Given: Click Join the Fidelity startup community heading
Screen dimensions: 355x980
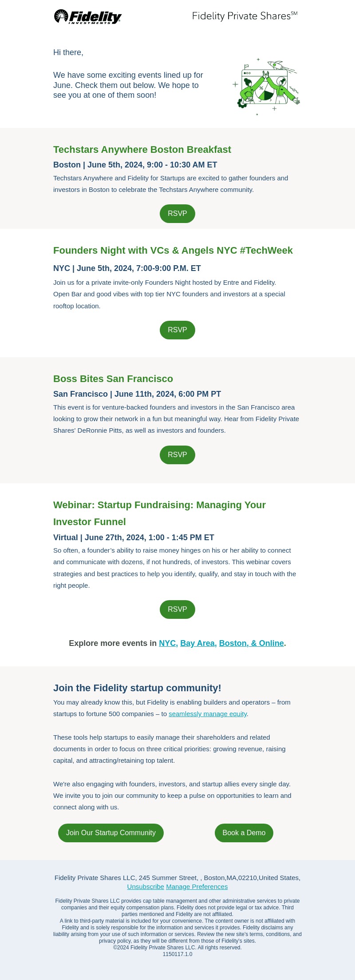Looking at the screenshot, I should point(137,688).
